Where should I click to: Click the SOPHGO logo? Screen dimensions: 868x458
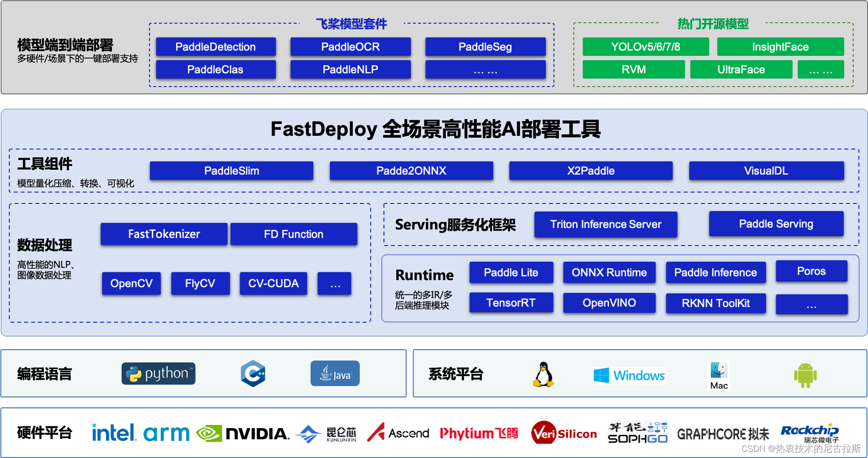point(638,433)
